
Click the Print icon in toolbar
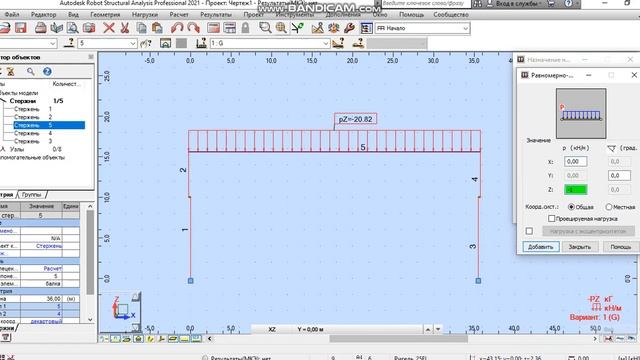pos(40,28)
